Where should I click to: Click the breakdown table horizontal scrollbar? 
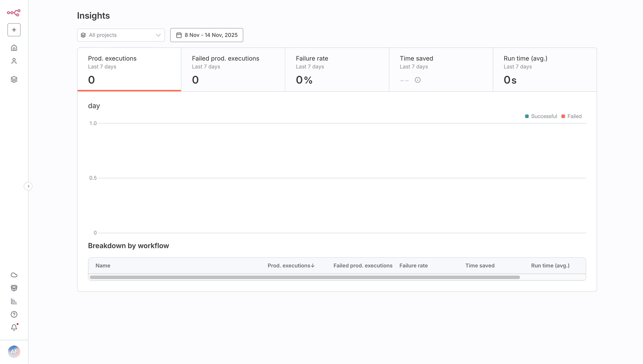point(305,277)
